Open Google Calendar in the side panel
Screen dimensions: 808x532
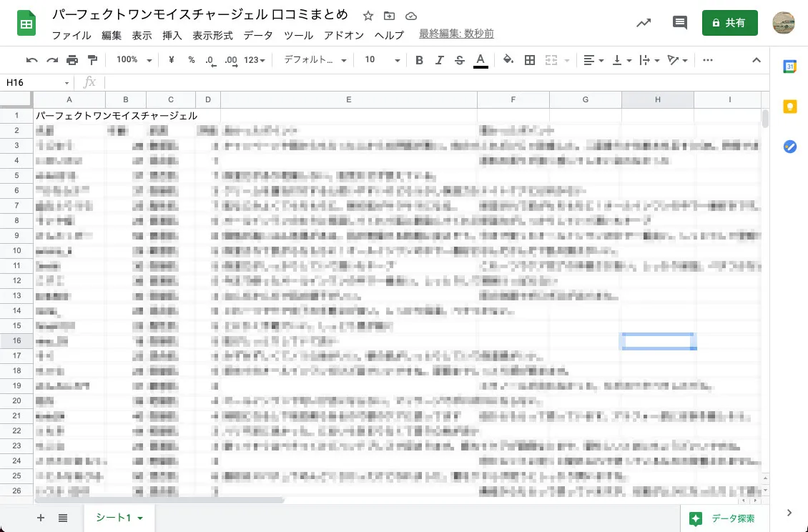pyautogui.click(x=790, y=66)
